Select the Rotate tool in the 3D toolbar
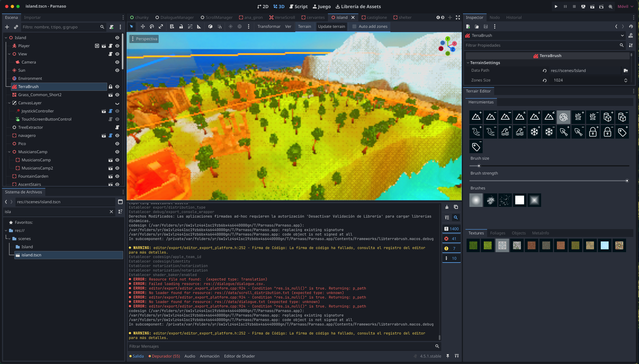The image size is (639, 364). click(152, 26)
